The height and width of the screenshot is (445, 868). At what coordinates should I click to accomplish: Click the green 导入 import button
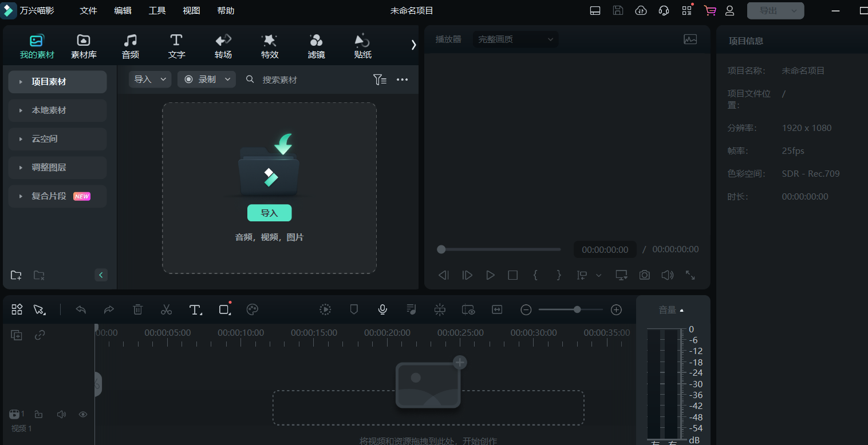[x=269, y=213]
